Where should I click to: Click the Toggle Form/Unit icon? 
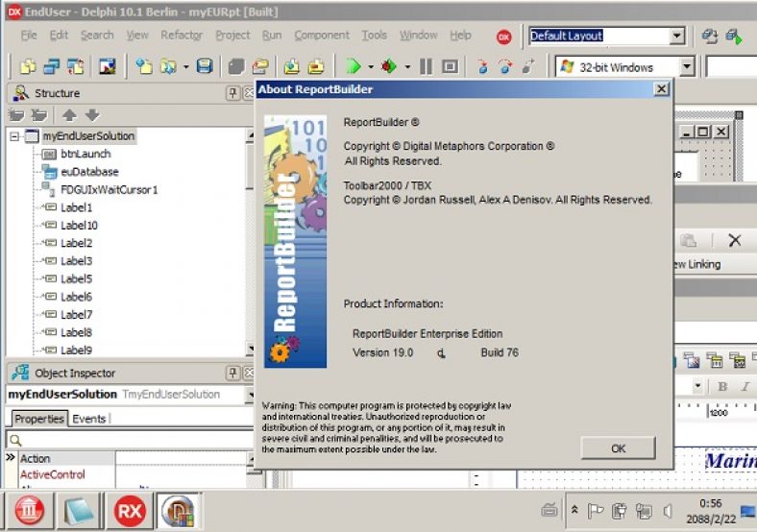pyautogui.click(x=76, y=66)
